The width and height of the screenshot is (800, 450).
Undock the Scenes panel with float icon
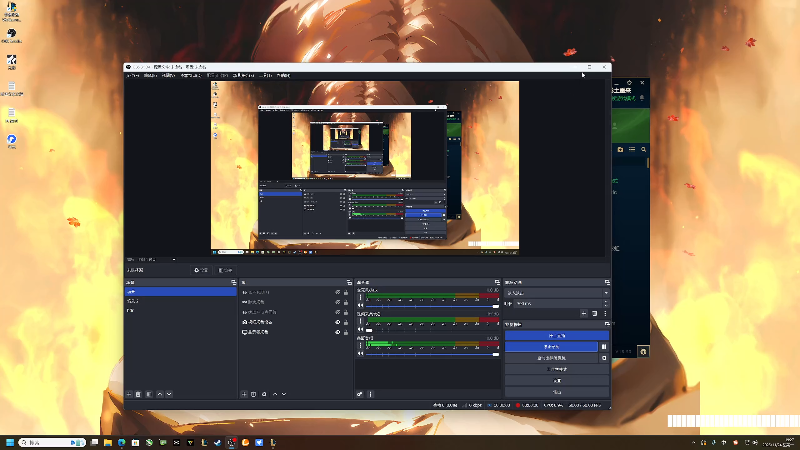click(x=234, y=282)
